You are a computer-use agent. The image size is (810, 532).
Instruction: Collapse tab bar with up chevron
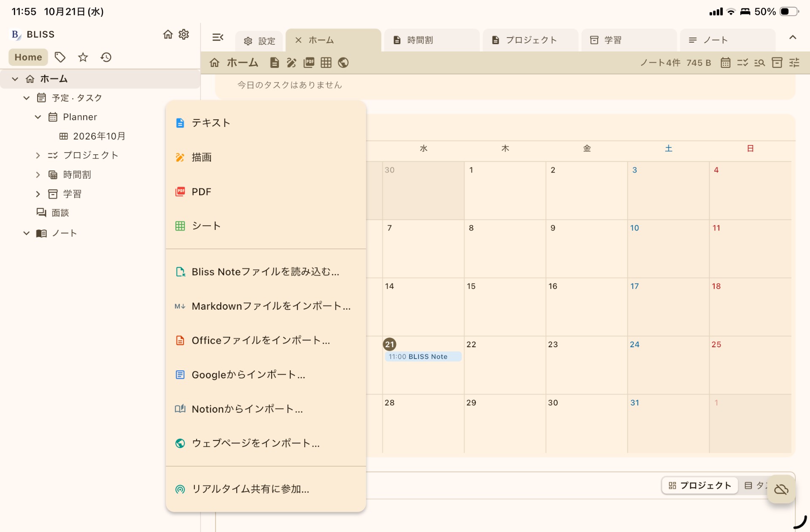793,38
